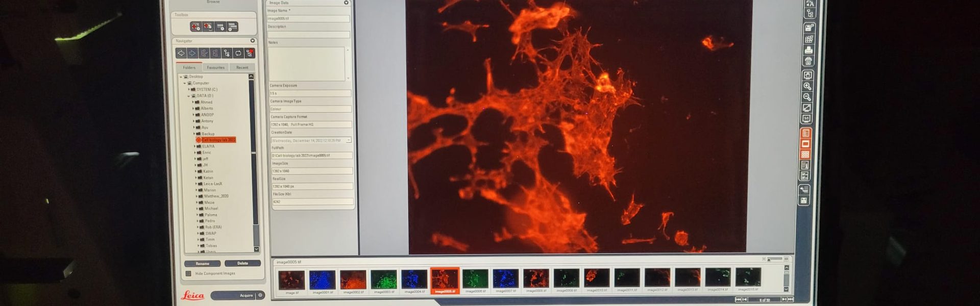Select the Folders tab
The width and height of the screenshot is (980, 306).
point(189,67)
